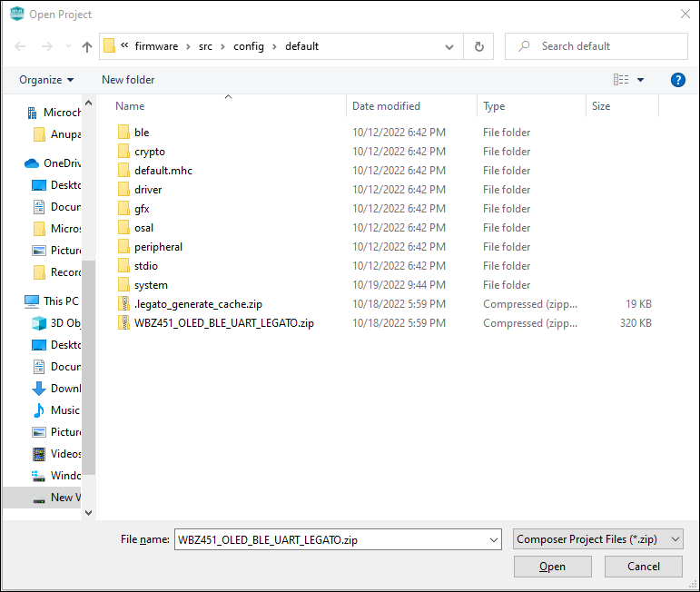
Task: Select the crypto folder
Action: tap(150, 152)
